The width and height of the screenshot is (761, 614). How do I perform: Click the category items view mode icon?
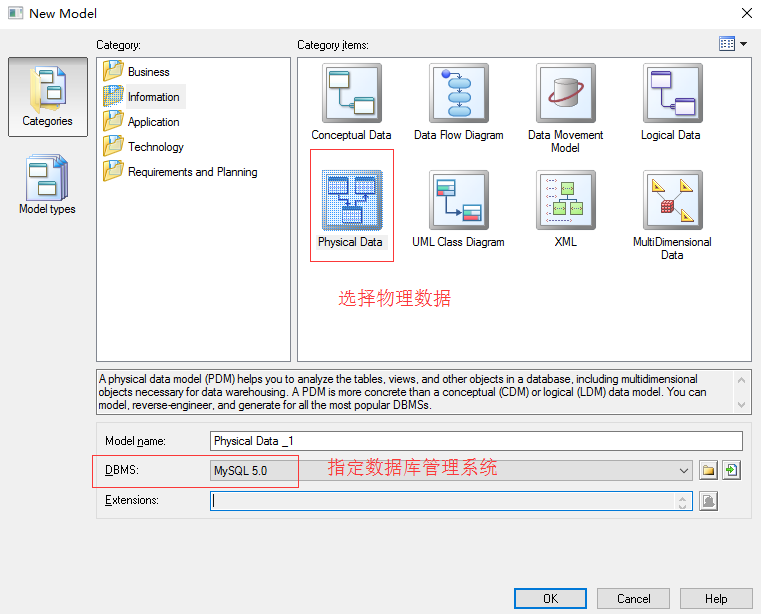[x=727, y=44]
